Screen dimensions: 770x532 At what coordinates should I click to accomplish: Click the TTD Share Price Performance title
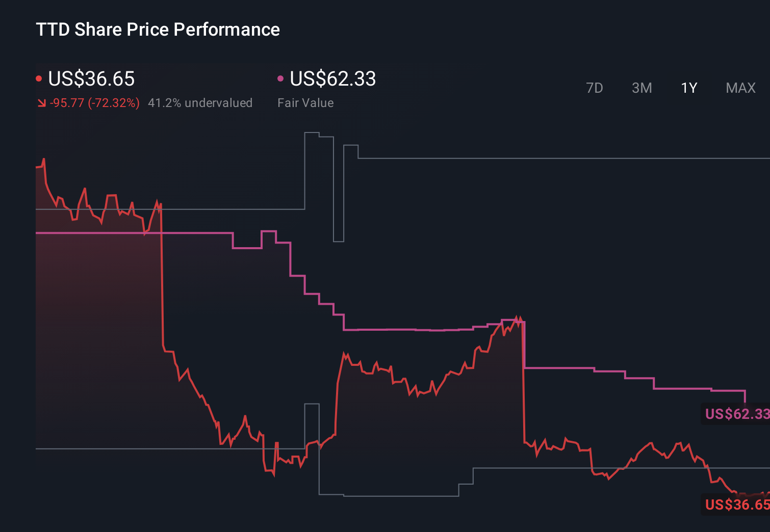pyautogui.click(x=158, y=30)
